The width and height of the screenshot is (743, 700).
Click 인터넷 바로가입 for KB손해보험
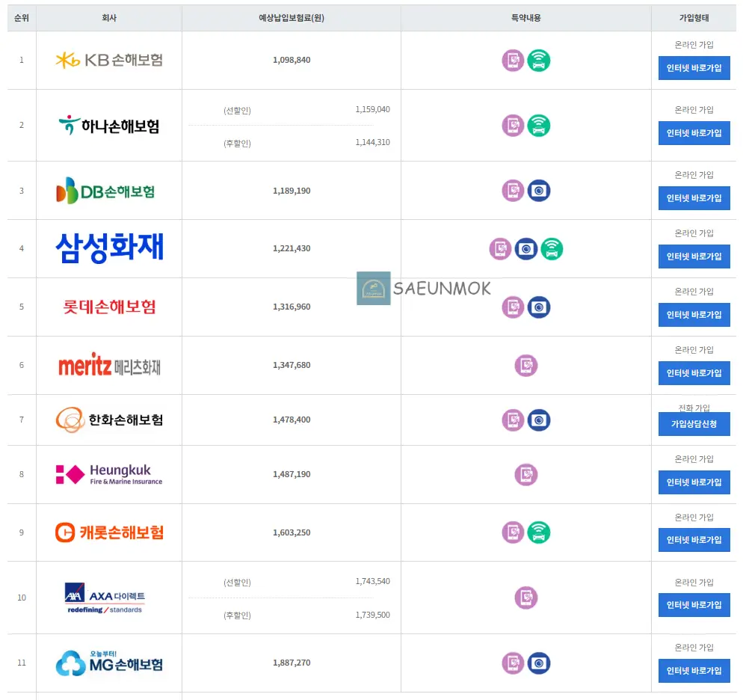click(694, 68)
